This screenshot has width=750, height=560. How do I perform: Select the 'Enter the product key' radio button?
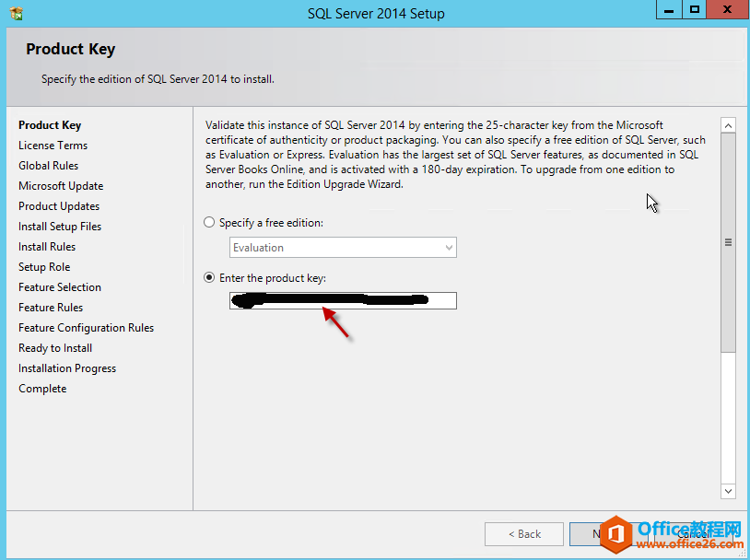click(209, 277)
